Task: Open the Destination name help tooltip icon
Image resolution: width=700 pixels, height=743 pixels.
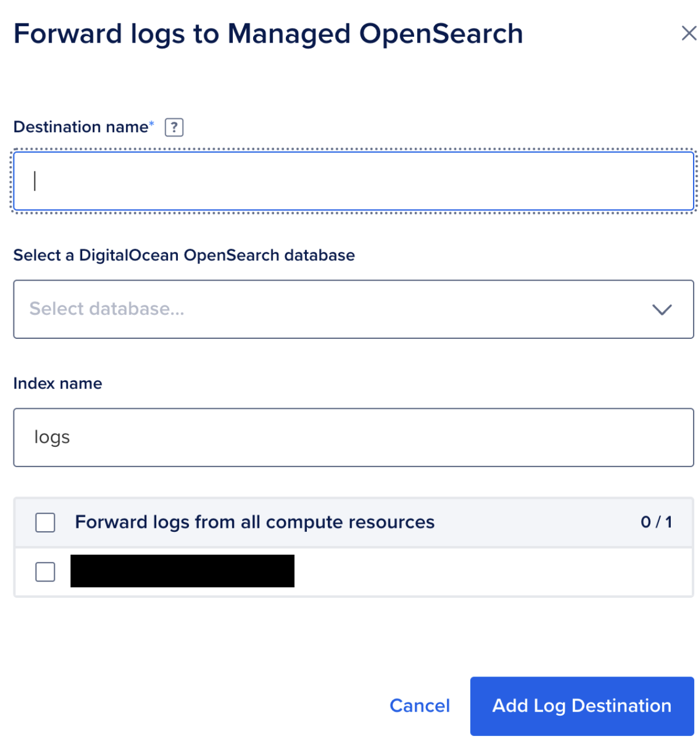Action: pyautogui.click(x=174, y=127)
